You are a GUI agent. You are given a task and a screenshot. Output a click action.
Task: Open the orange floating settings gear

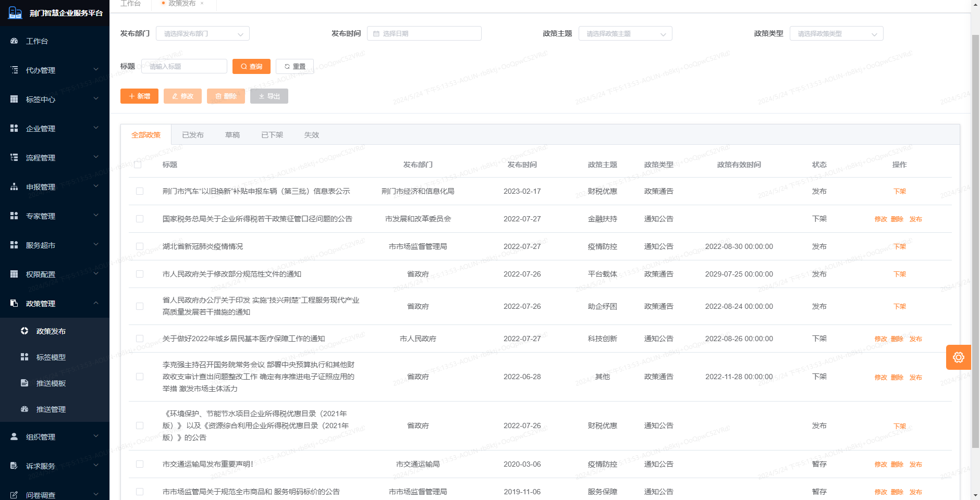(x=959, y=357)
